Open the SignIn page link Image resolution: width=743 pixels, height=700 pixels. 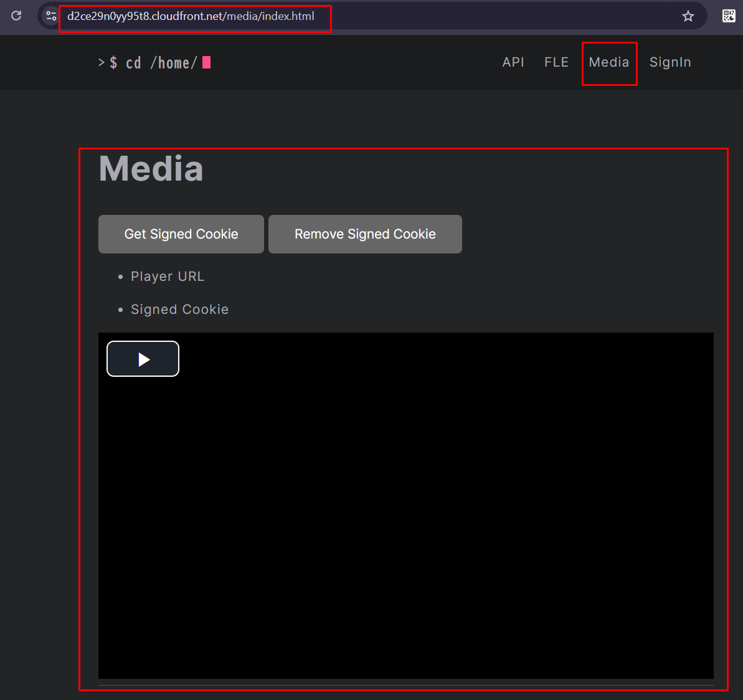coord(670,62)
